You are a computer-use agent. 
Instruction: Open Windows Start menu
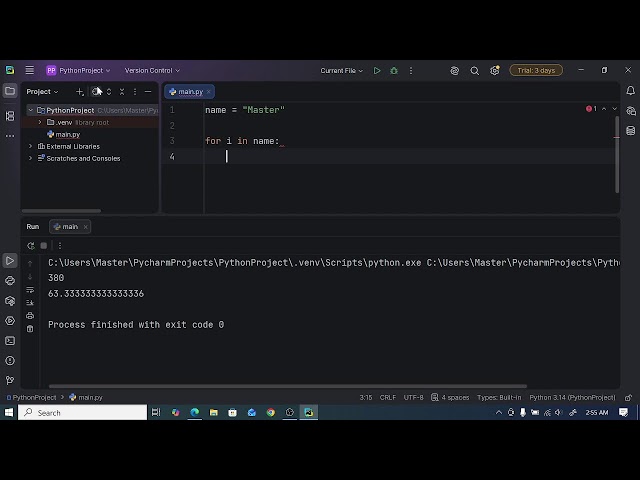[x=9, y=412]
